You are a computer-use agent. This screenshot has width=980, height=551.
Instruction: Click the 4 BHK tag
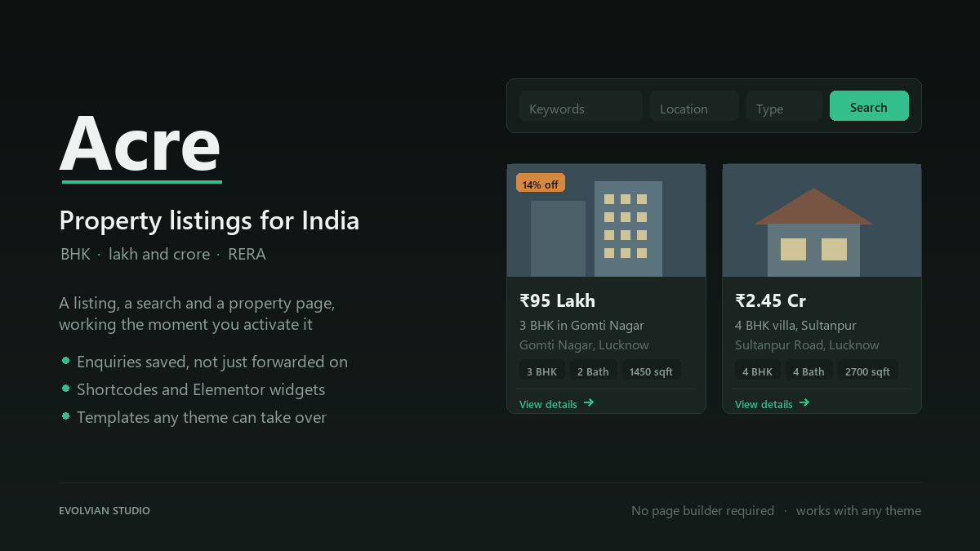tap(757, 371)
